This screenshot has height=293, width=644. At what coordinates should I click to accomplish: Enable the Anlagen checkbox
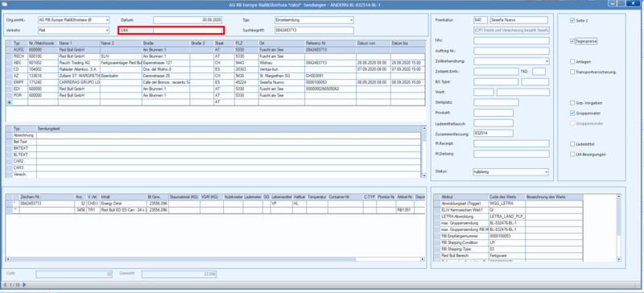pos(572,62)
